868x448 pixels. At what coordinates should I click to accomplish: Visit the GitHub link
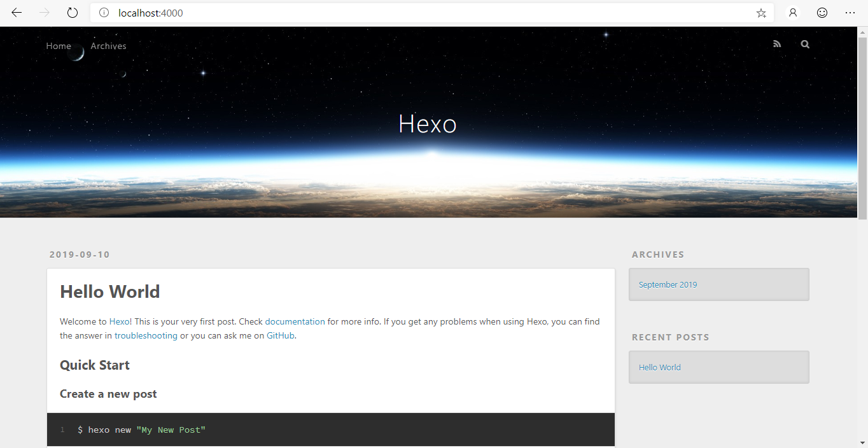click(x=281, y=335)
